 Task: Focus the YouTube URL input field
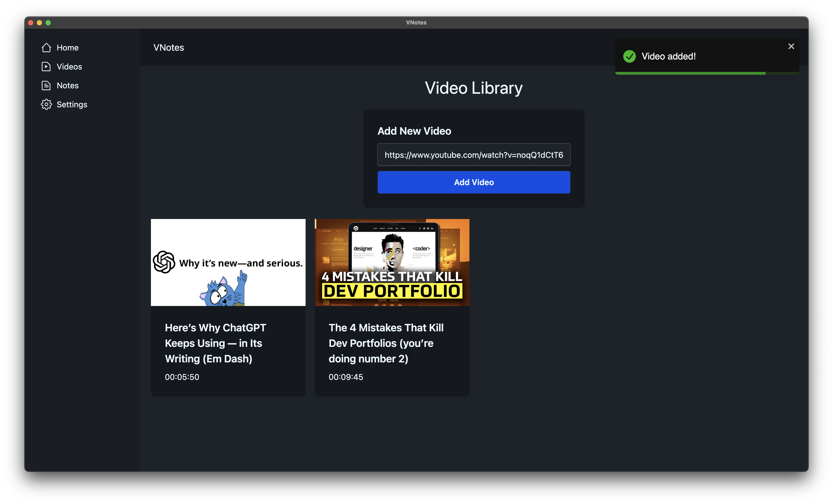(474, 155)
